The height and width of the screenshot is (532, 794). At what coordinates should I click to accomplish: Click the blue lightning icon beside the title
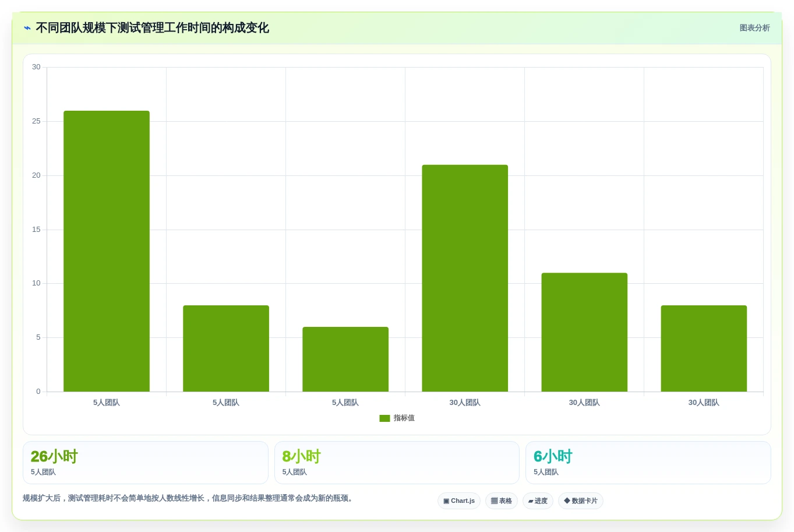(27, 28)
